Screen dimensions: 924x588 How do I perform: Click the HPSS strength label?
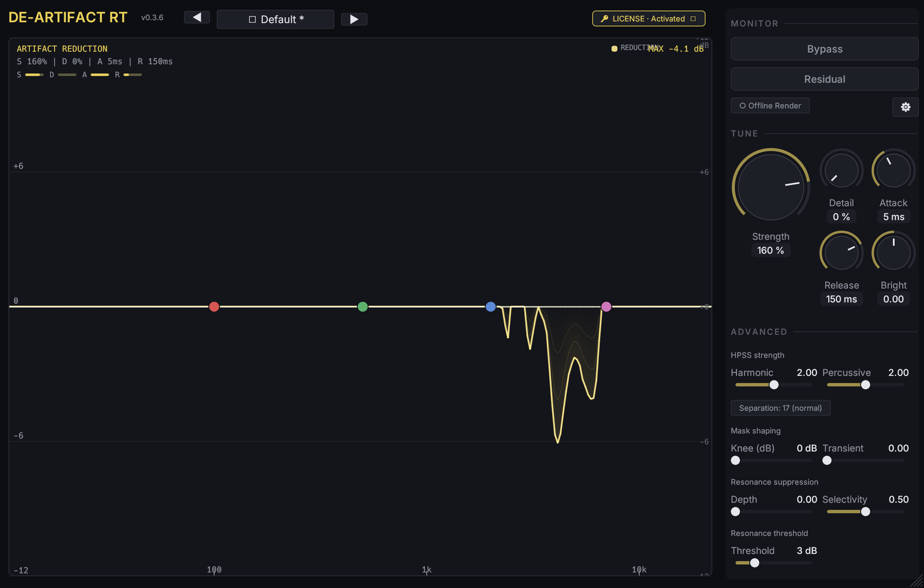[758, 355]
